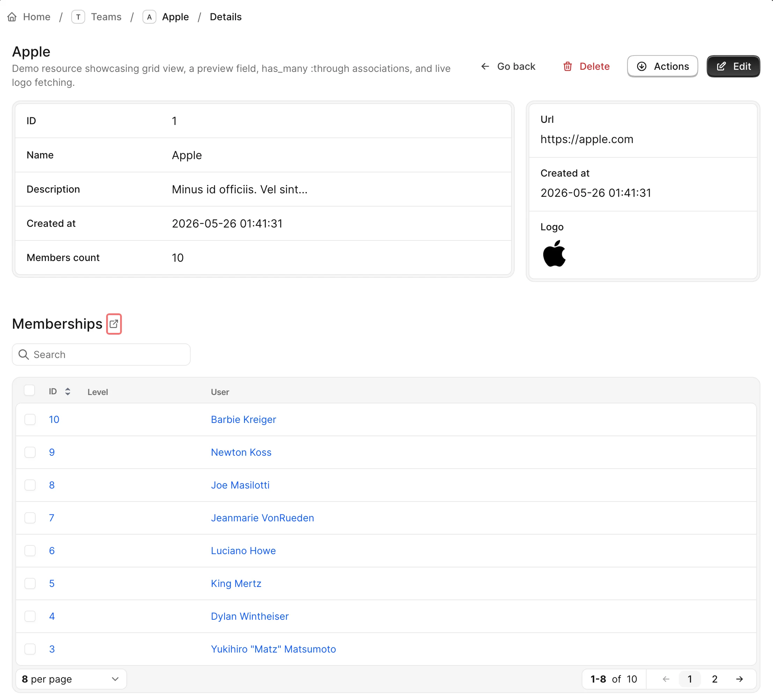Open membership ID 9 link
The height and width of the screenshot is (700, 773).
[52, 452]
